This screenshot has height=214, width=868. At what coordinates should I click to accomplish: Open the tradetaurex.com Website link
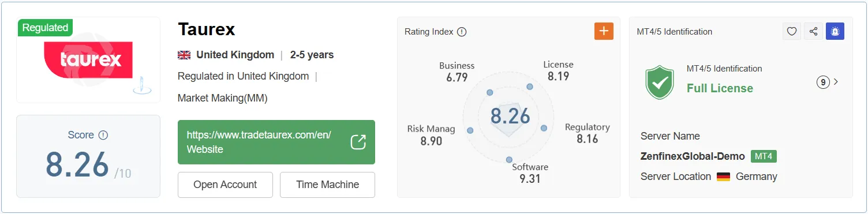[276, 142]
